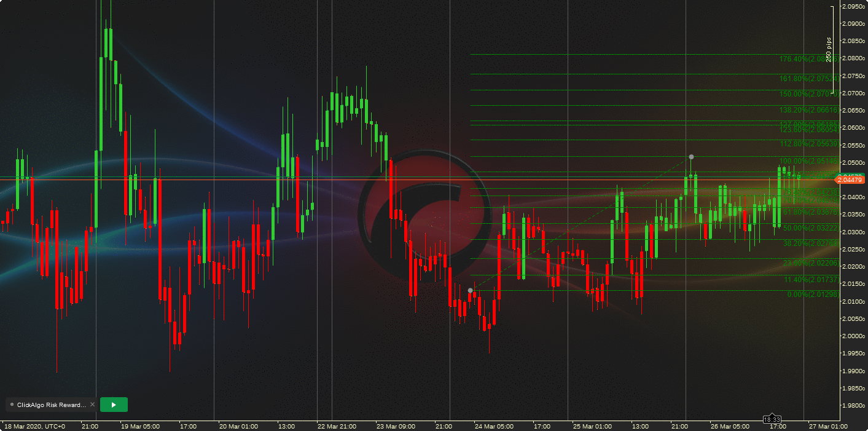This screenshot has height=431, width=868.
Task: Click the 25 Mar 01:00 time axis label
Action: click(592, 426)
